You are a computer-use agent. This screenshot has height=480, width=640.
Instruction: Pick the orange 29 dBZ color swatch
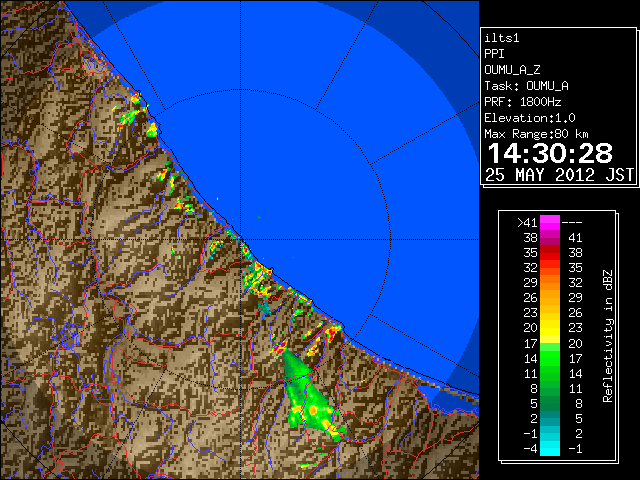pyautogui.click(x=550, y=282)
